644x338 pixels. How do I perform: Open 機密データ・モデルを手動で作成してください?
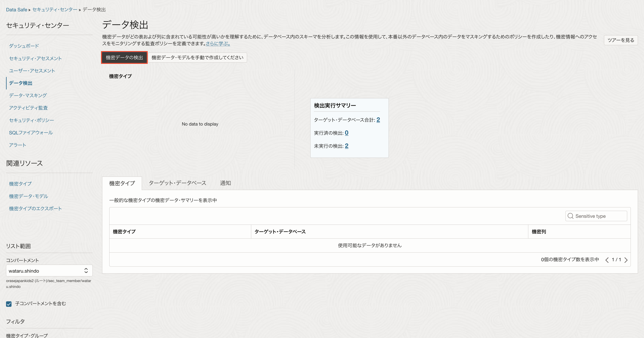197,57
